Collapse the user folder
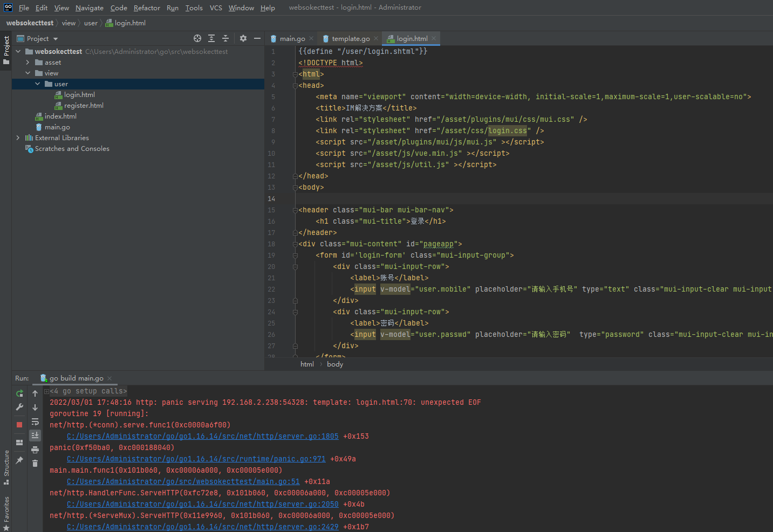 click(37, 84)
